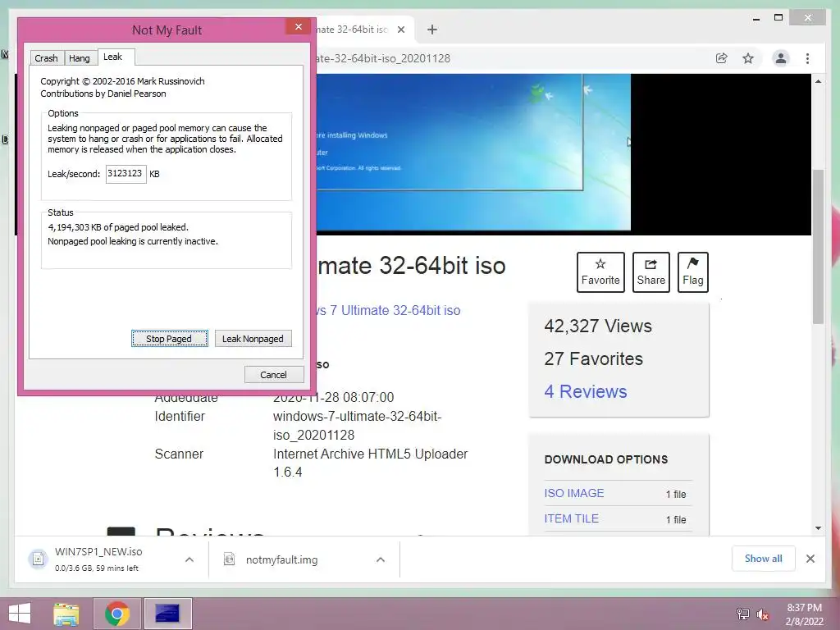The image size is (840, 630).
Task: Click the taskbar clock showing 8:37 PM
Action: click(x=804, y=614)
